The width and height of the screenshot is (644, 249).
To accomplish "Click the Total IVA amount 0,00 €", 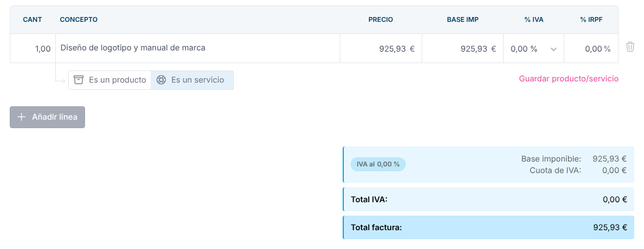I will click(x=615, y=200).
